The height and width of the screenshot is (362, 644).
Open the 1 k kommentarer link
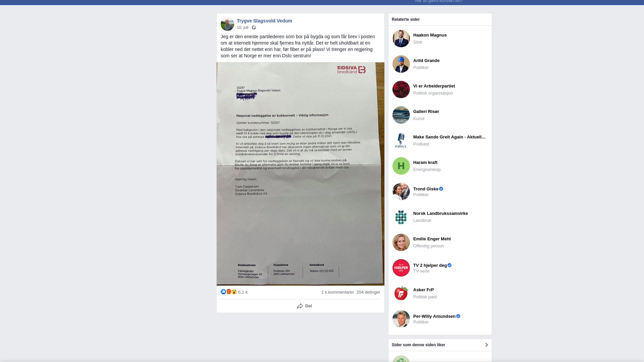pos(337,292)
